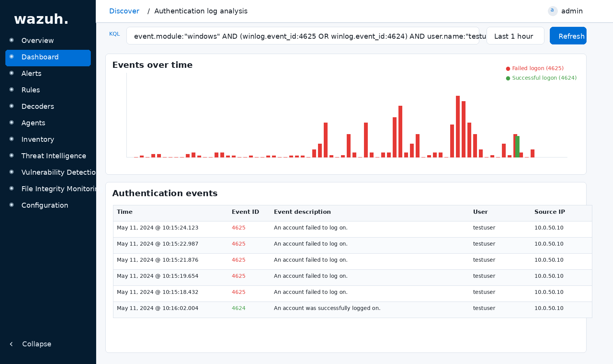Click the Refresh button
The width and height of the screenshot is (613, 364).
click(x=568, y=36)
